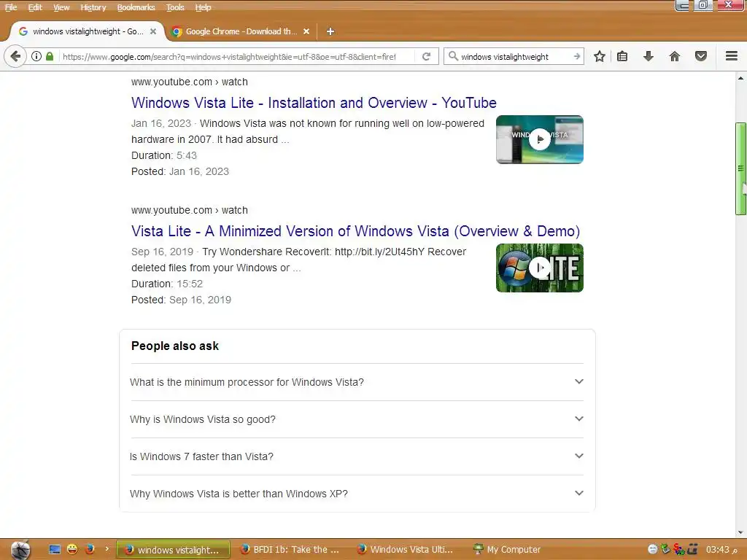Switch to My Computer taskbar window

click(506, 550)
